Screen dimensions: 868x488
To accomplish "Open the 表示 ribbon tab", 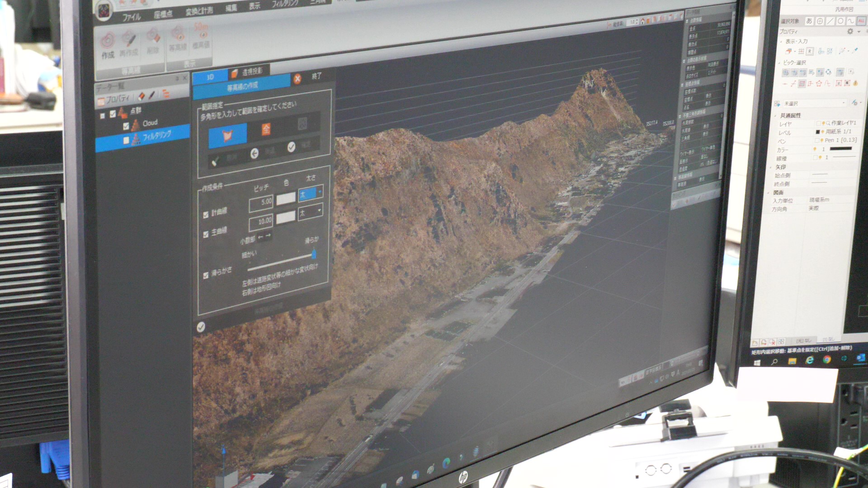I will click(x=255, y=6).
